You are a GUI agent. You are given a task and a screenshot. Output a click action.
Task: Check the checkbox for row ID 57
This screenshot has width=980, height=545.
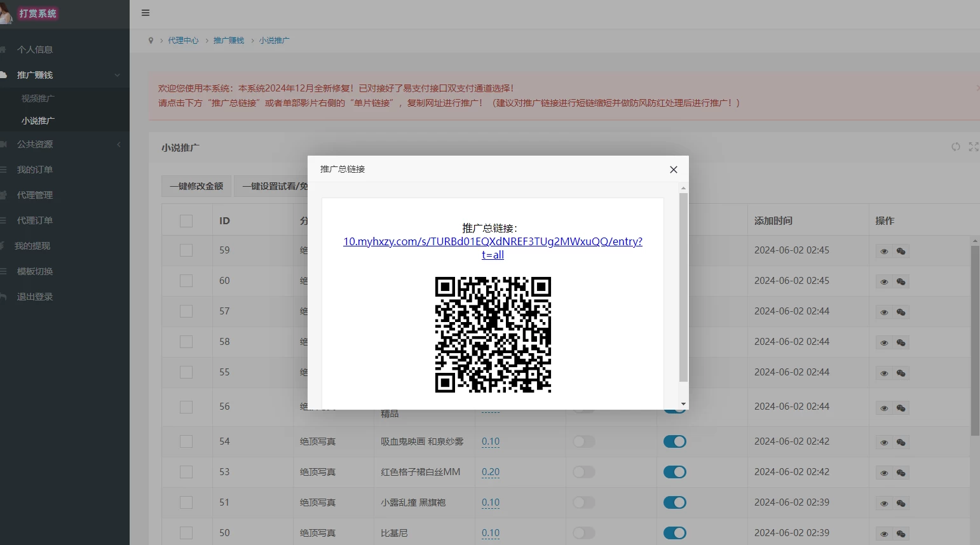(186, 311)
